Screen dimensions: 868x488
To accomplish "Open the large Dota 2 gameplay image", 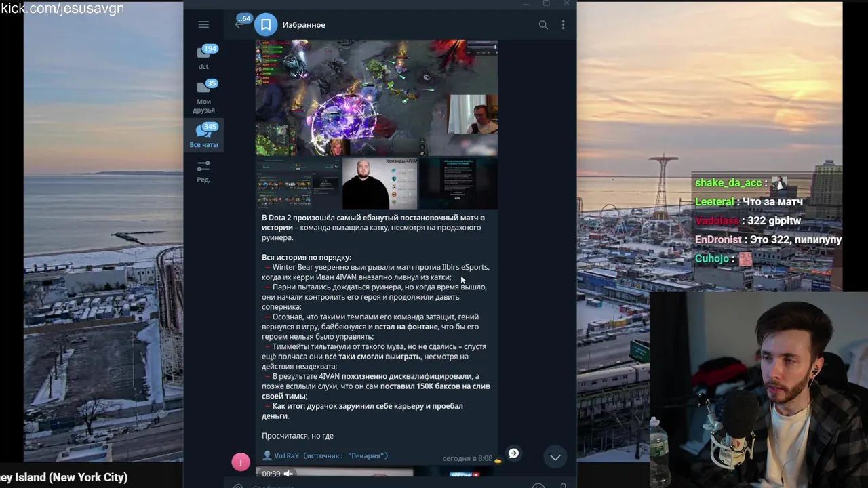I will [376, 98].
